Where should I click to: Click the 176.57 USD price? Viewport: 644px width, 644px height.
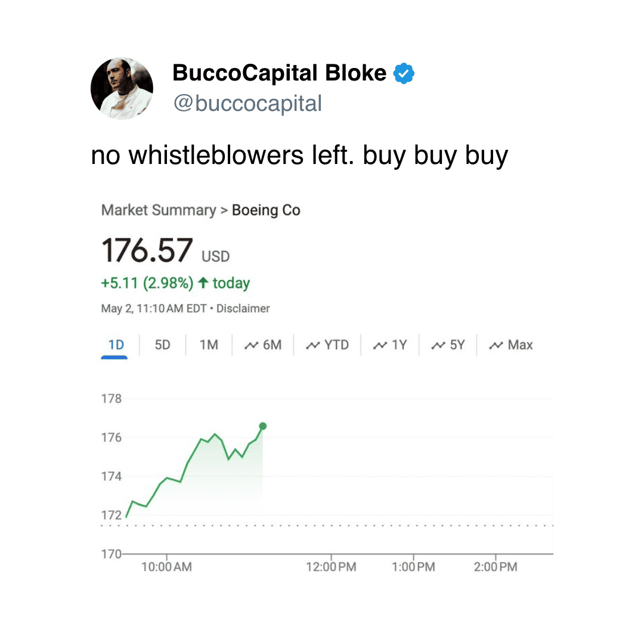(x=166, y=250)
